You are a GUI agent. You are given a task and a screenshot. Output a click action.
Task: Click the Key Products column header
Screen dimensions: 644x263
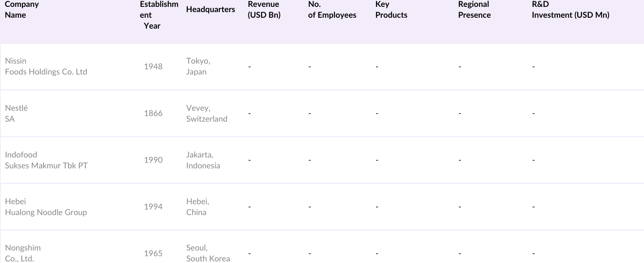(391, 10)
